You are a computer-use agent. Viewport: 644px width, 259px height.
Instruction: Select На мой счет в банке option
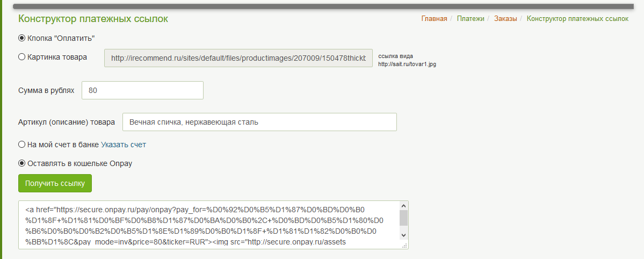(22, 145)
